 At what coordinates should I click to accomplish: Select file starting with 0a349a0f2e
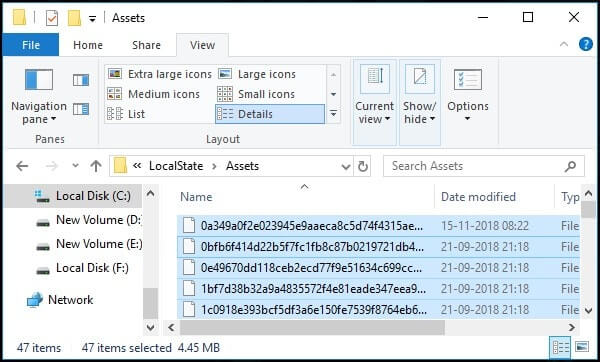[378, 226]
